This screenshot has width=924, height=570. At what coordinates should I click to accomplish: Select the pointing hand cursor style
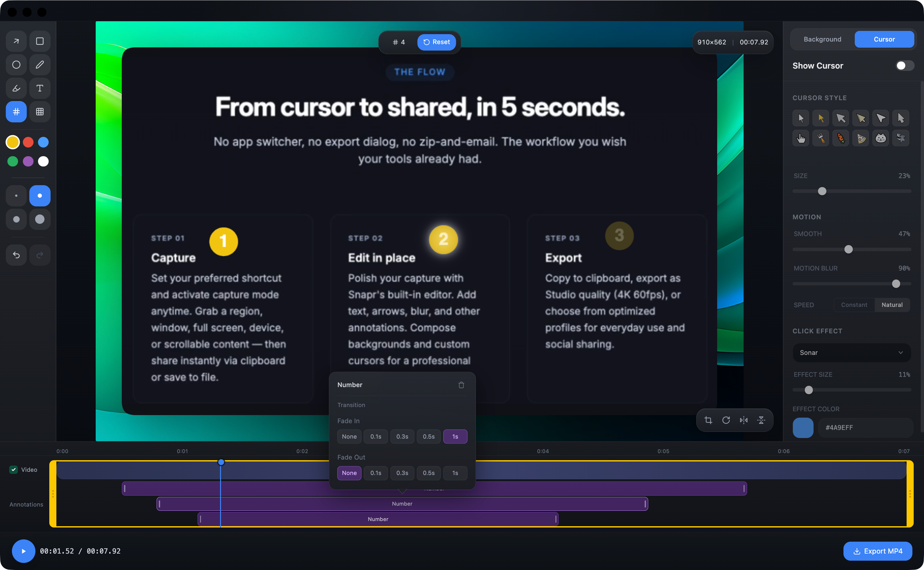pos(801,138)
